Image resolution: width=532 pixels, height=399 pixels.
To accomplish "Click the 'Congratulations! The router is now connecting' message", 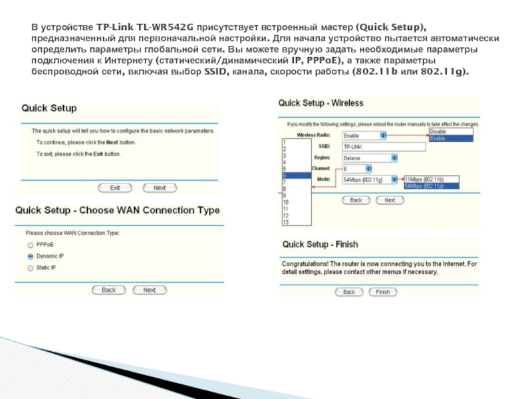I will pos(379,268).
